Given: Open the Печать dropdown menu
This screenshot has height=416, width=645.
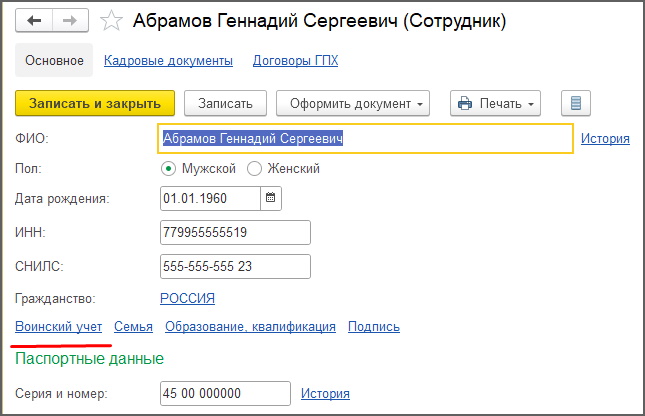Looking at the screenshot, I should tap(495, 103).
